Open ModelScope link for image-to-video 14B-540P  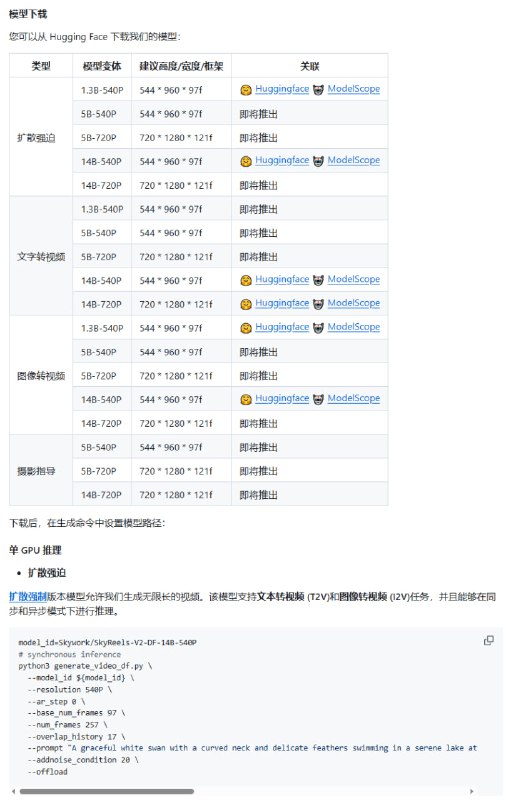[354, 398]
